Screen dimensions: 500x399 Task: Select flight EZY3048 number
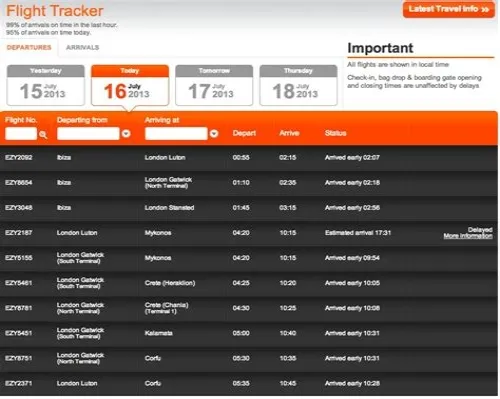(19, 207)
